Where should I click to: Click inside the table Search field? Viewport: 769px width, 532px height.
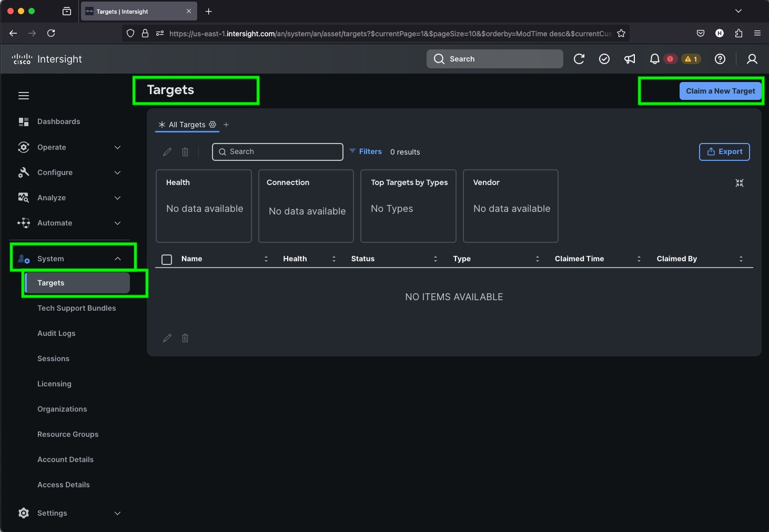(x=278, y=151)
